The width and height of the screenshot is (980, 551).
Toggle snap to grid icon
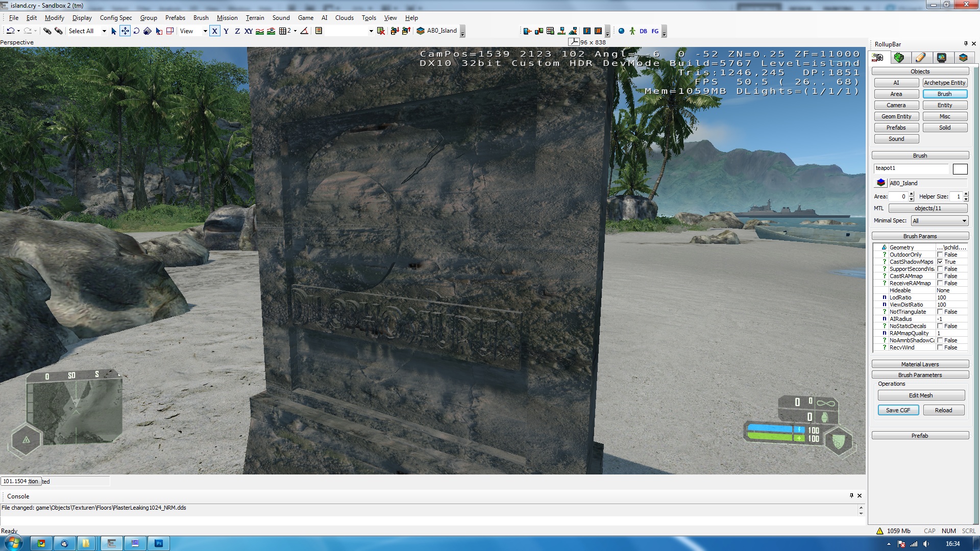click(x=283, y=31)
